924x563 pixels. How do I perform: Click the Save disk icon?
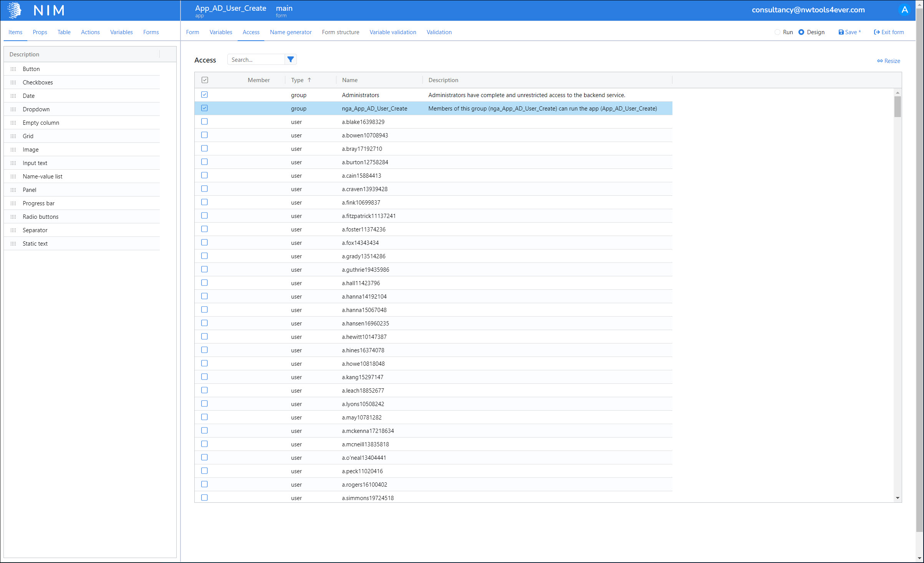841,32
